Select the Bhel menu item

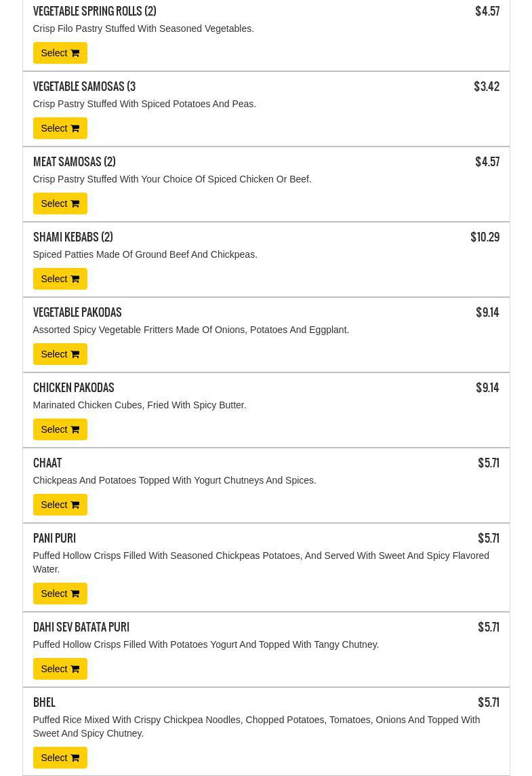pos(60,758)
